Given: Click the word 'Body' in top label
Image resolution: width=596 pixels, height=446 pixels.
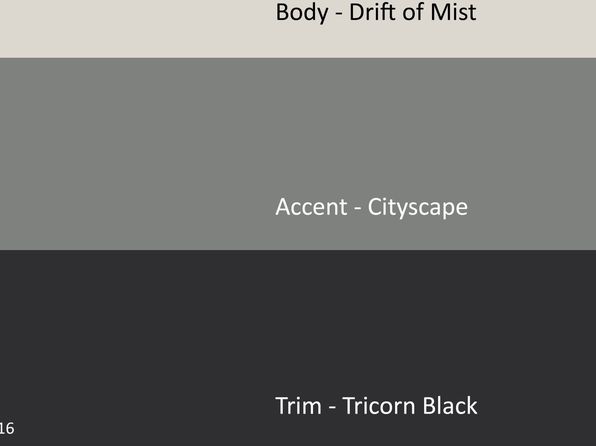Looking at the screenshot, I should (x=302, y=13).
